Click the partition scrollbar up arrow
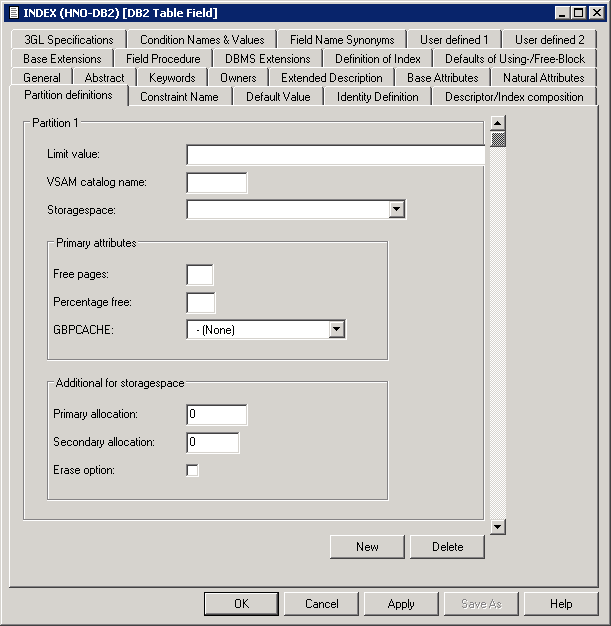Screen dimensions: 611x626 [498, 123]
